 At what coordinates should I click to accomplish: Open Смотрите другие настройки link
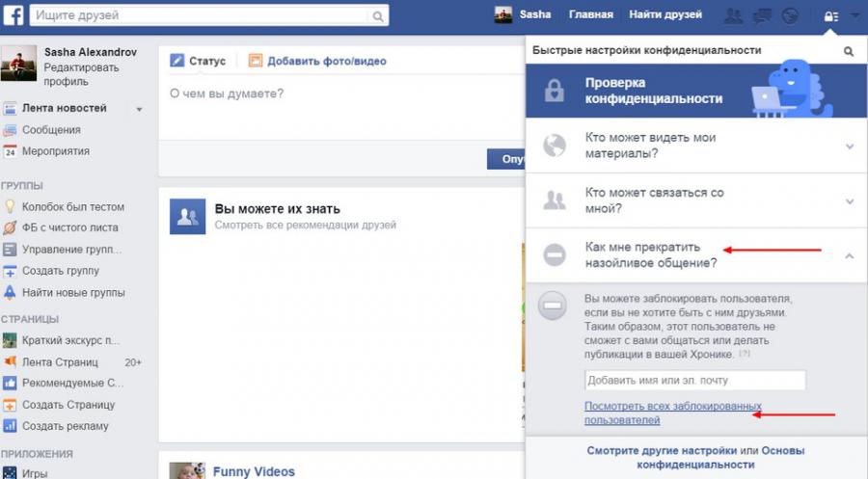[662, 451]
